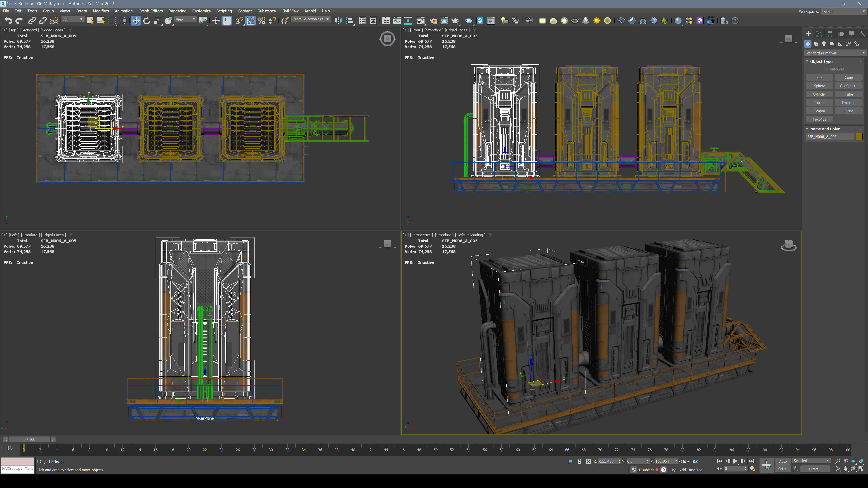Click the Pan View hand icon
Screen dimensions: 868x488
845,469
